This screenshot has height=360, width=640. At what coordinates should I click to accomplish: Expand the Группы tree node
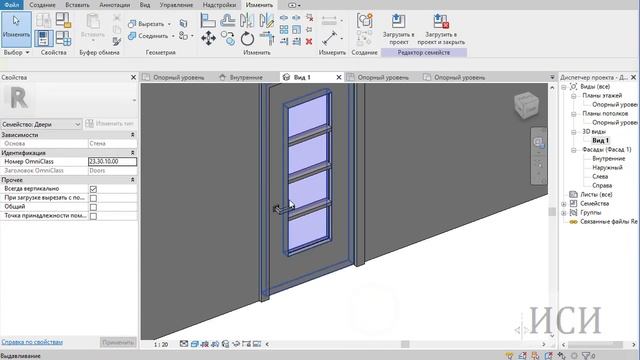click(x=564, y=212)
